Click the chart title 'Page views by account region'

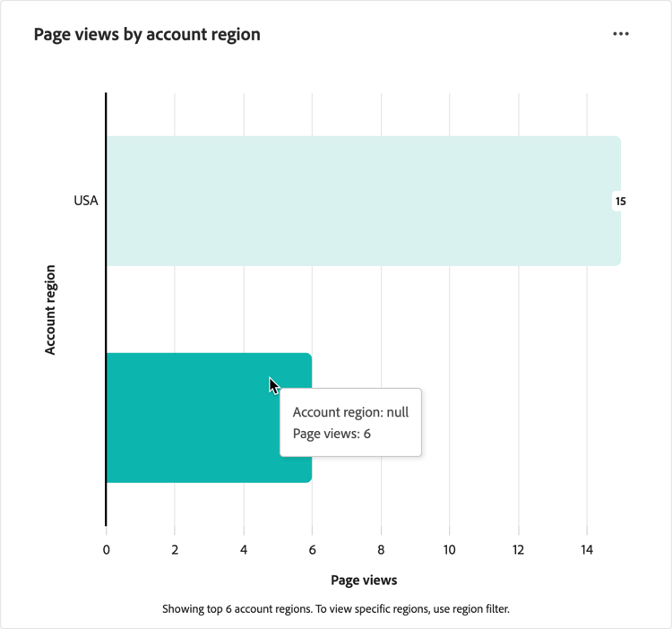(x=147, y=35)
